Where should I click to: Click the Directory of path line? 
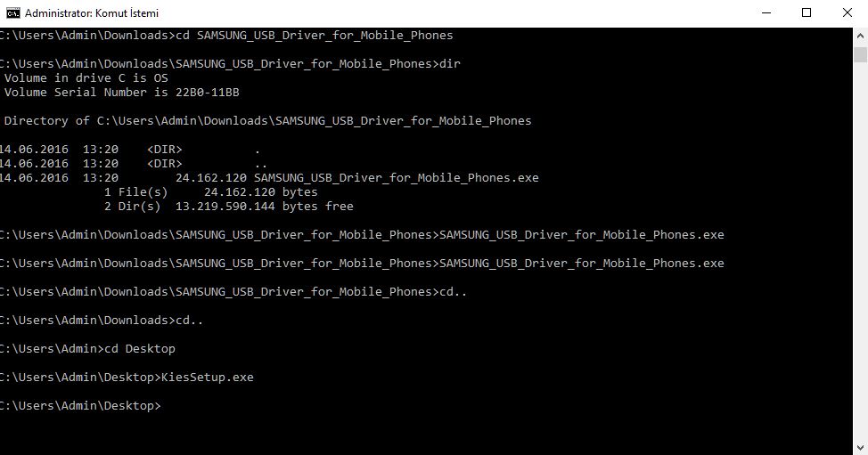pos(268,120)
